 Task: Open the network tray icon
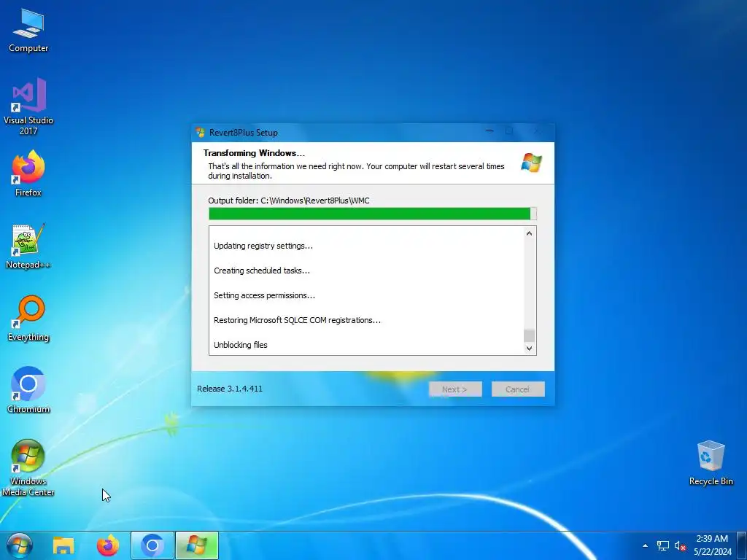(662, 545)
